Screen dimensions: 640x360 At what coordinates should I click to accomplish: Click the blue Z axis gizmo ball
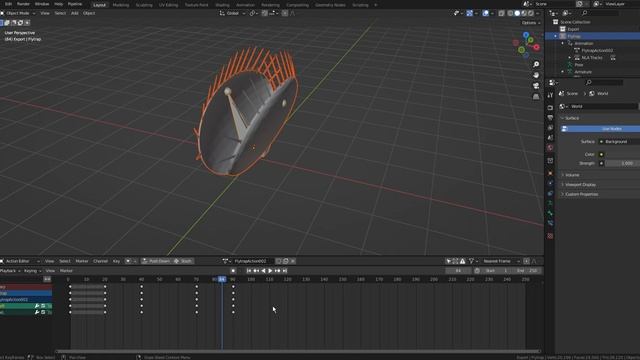526,36
